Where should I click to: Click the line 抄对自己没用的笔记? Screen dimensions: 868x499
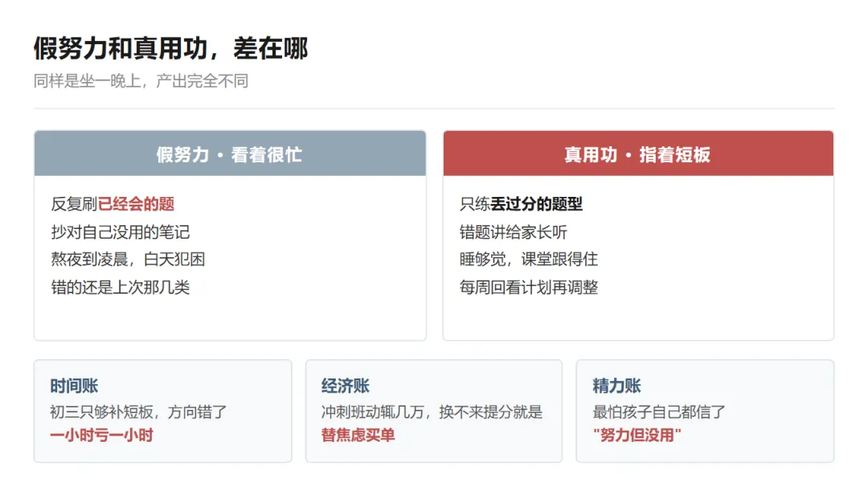click(x=121, y=231)
